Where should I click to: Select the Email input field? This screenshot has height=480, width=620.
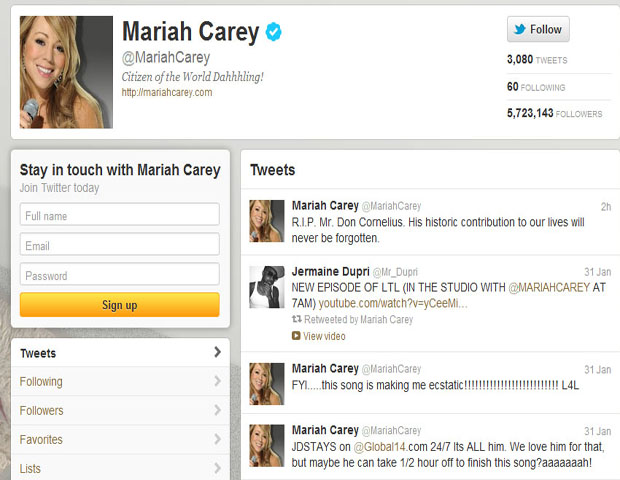tap(119, 244)
